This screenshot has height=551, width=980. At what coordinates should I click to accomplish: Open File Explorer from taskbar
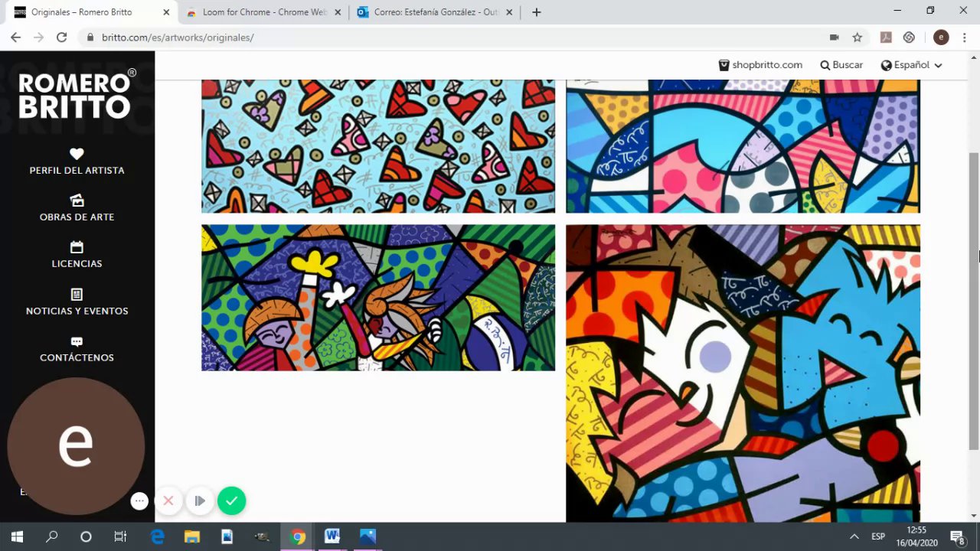[192, 536]
